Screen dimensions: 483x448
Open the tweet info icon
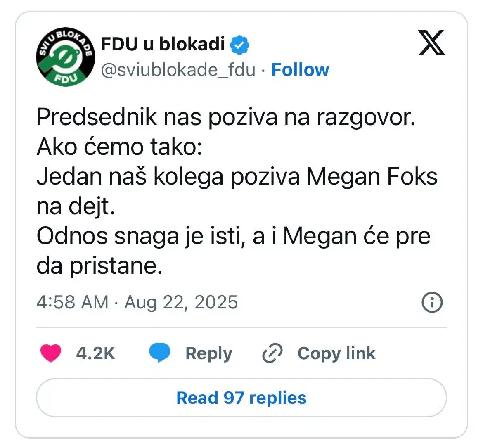[x=432, y=302]
